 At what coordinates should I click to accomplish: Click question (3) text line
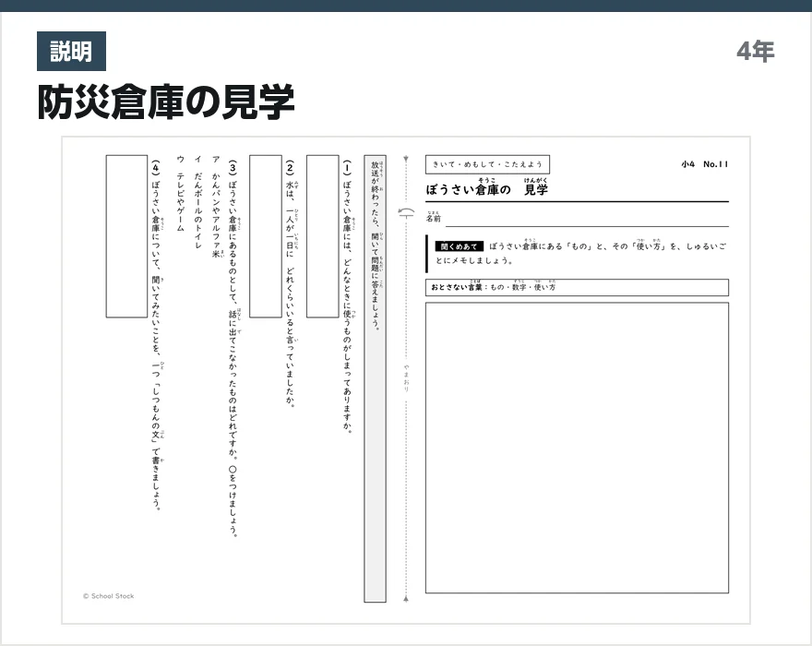pyautogui.click(x=233, y=348)
